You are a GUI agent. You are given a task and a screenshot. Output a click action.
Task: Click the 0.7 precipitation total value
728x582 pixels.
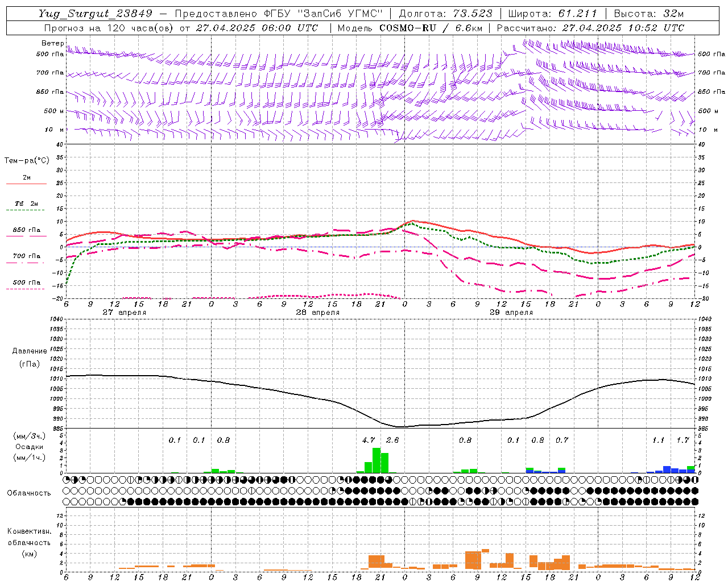point(562,440)
